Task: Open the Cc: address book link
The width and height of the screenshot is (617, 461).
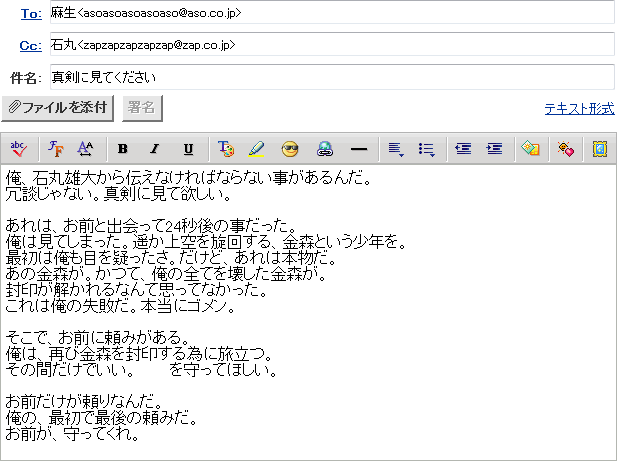Action: coord(31,46)
